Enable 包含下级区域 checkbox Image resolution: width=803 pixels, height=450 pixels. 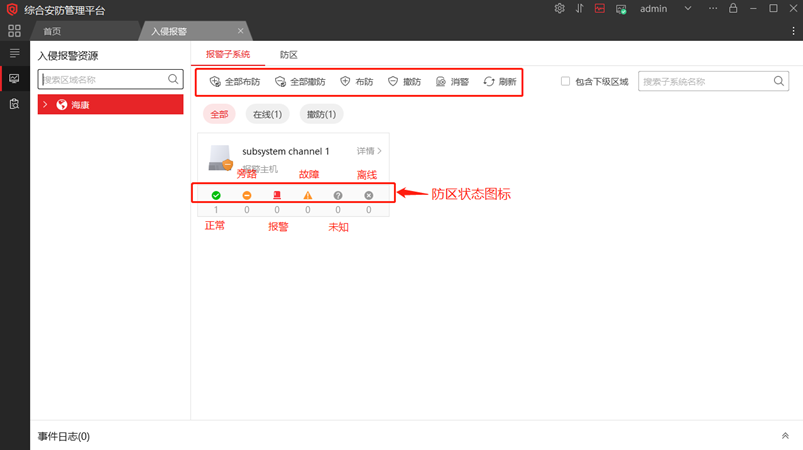tap(565, 81)
